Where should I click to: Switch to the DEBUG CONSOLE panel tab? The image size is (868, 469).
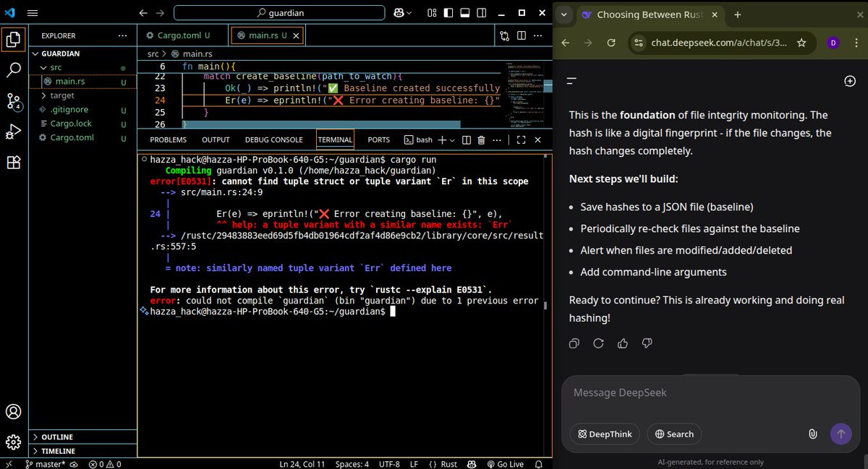[273, 139]
